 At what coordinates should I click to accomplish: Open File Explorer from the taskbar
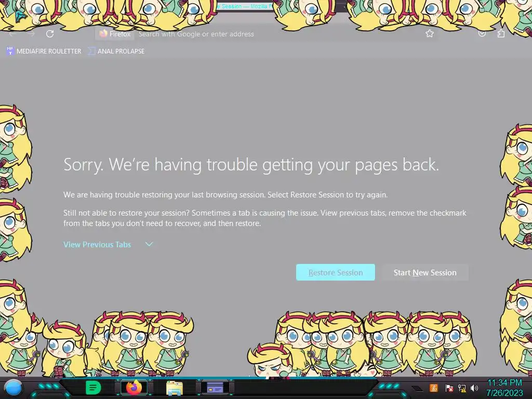[175, 388]
